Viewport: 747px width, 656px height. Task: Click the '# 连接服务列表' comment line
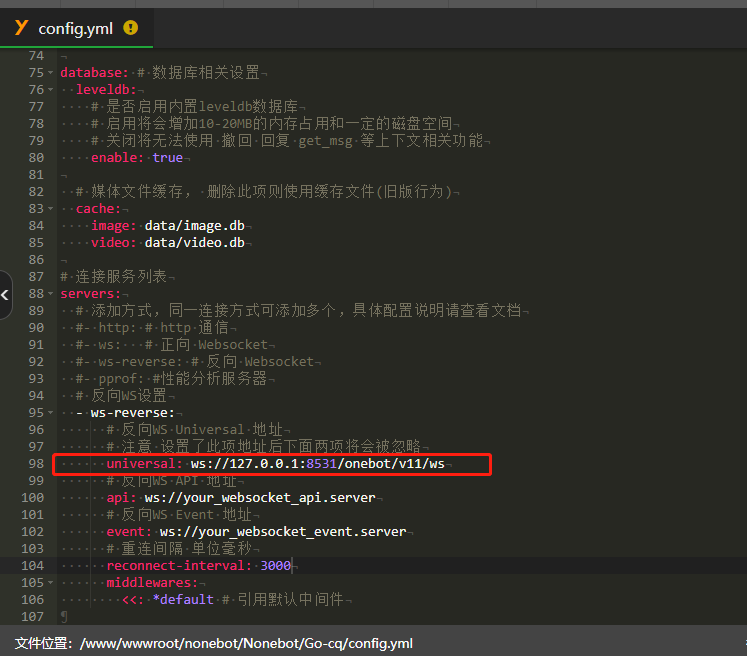click(113, 277)
